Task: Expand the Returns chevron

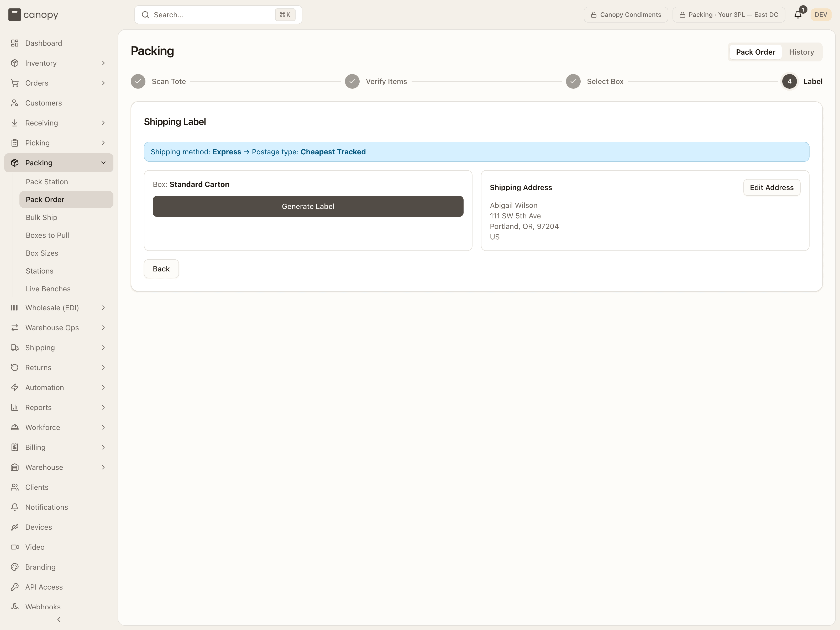Action: [103, 367]
